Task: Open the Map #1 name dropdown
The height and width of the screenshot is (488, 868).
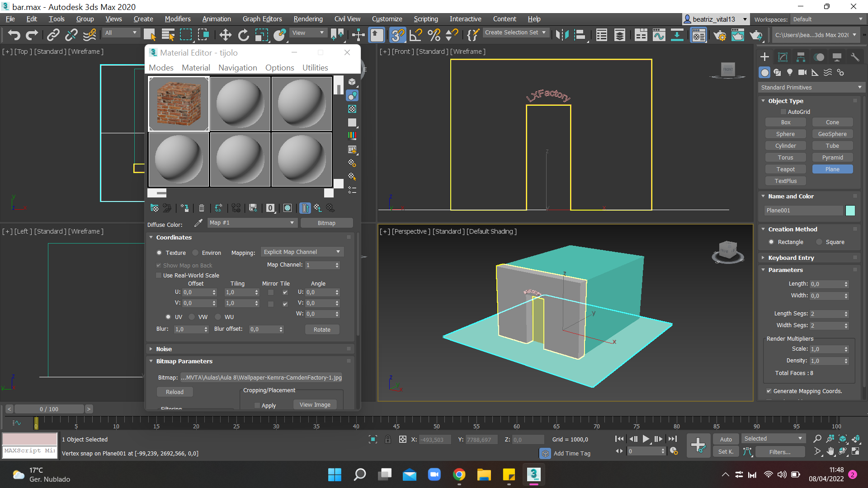Action: pyautogui.click(x=251, y=223)
